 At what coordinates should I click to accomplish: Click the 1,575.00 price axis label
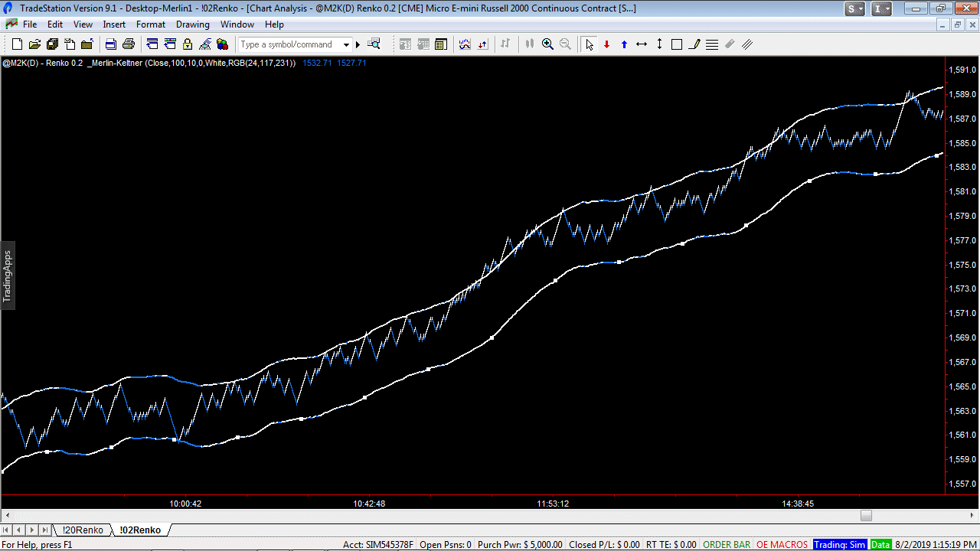coord(962,265)
